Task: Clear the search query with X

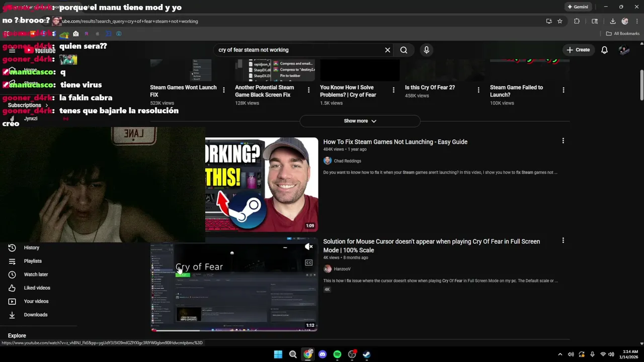Action: click(387, 50)
